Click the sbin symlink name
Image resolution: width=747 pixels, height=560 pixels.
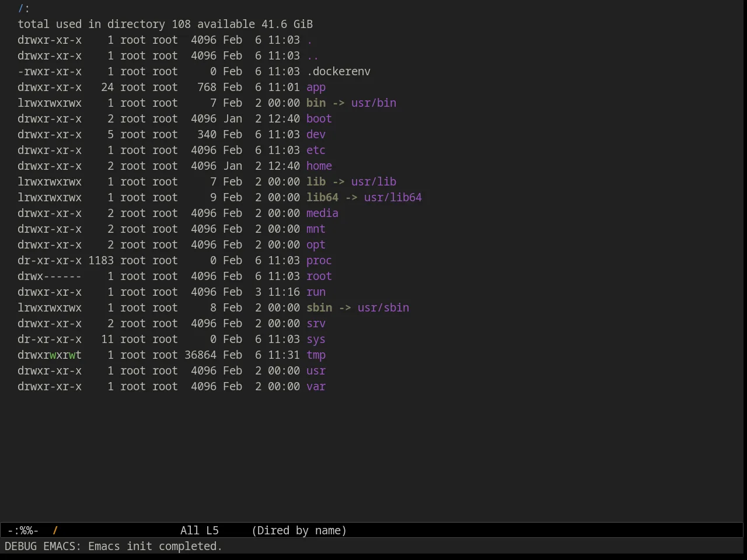tap(319, 308)
